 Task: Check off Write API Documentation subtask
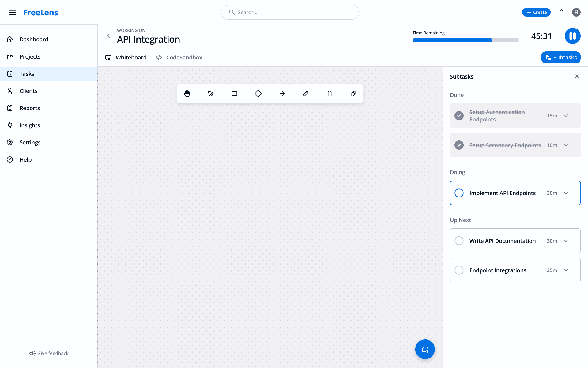[x=459, y=241]
